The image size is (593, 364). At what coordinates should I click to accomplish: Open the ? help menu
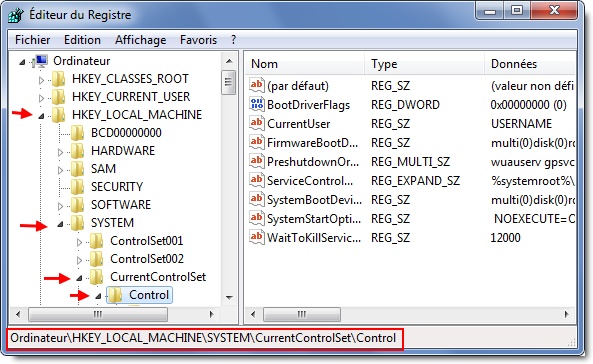click(234, 40)
